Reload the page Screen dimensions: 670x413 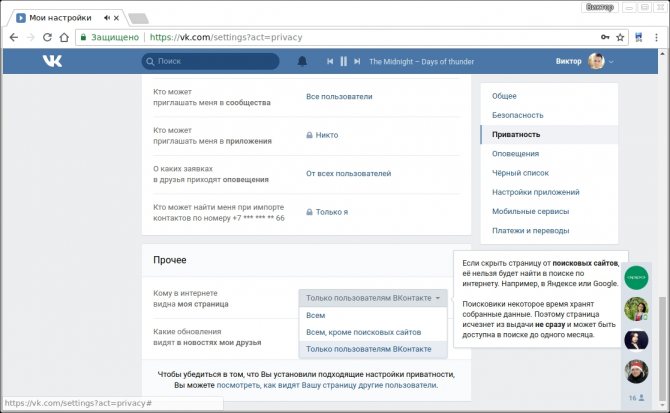pyautogui.click(x=47, y=38)
